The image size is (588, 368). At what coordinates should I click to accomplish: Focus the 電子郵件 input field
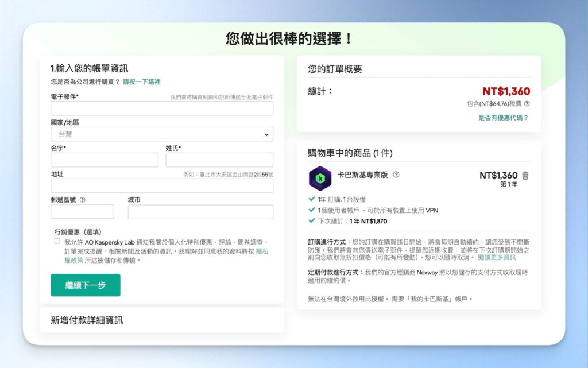pyautogui.click(x=162, y=109)
